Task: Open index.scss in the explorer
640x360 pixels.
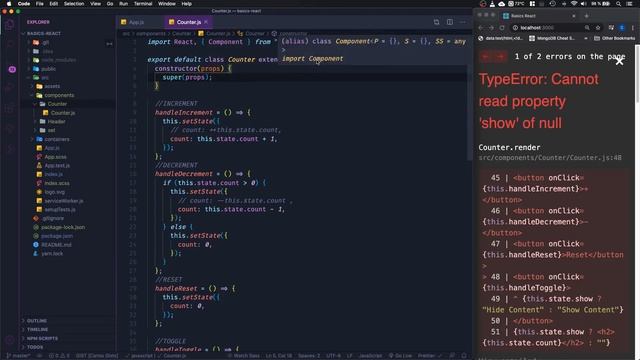Action: coord(57,183)
